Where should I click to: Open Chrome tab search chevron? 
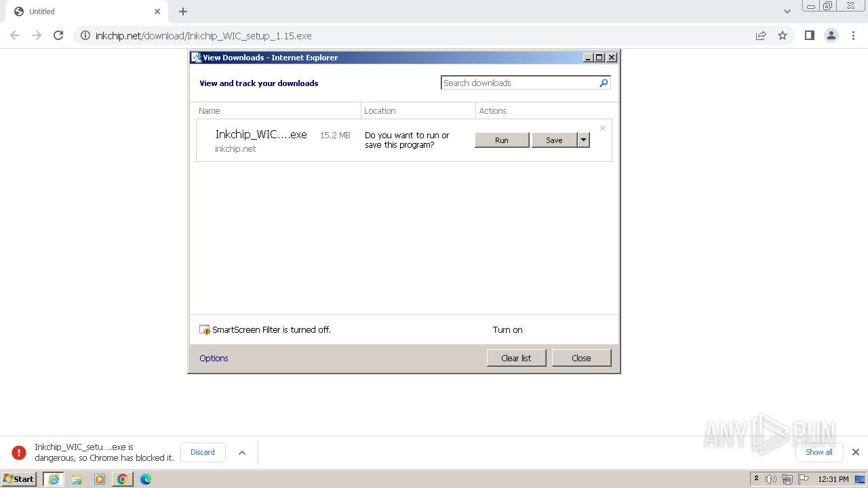(787, 12)
